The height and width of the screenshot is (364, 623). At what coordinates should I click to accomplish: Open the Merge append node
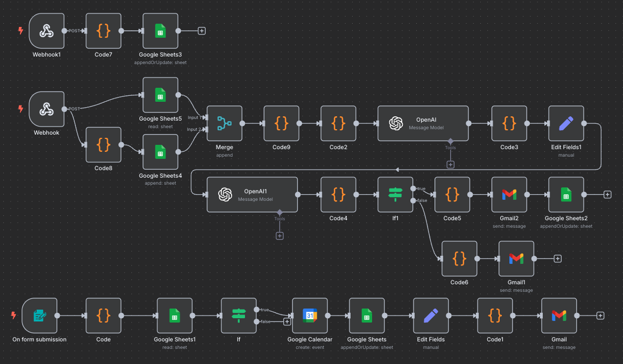(x=225, y=124)
